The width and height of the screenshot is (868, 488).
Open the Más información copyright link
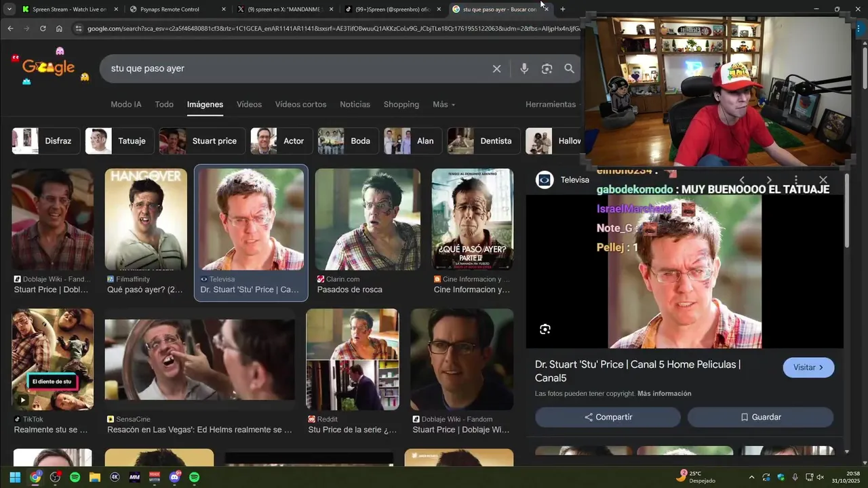[x=665, y=394]
